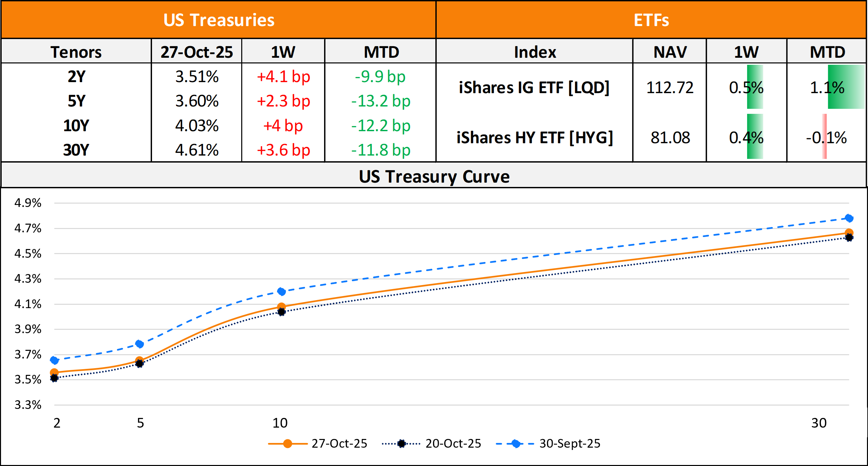Click the red HYG MTD -0.1% bar
This screenshot has width=868, height=466.
(824, 137)
